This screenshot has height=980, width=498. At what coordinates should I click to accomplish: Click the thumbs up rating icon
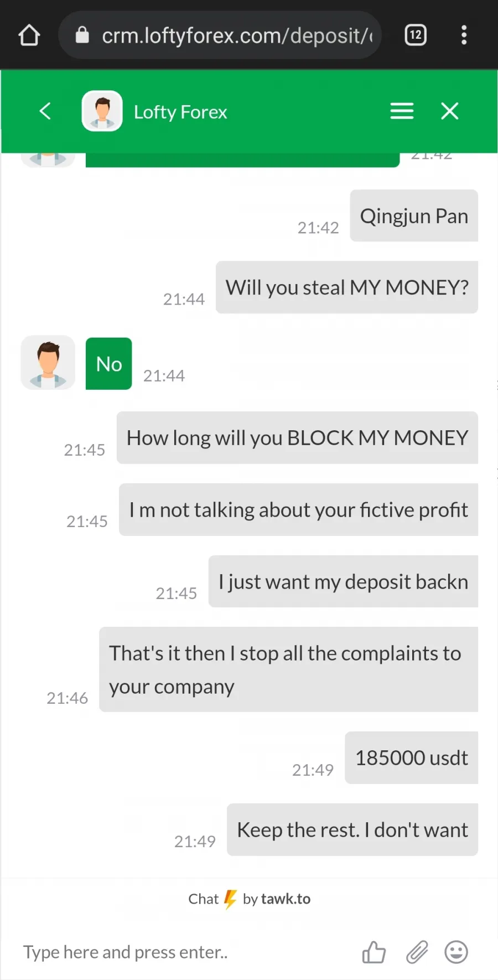pyautogui.click(x=373, y=952)
